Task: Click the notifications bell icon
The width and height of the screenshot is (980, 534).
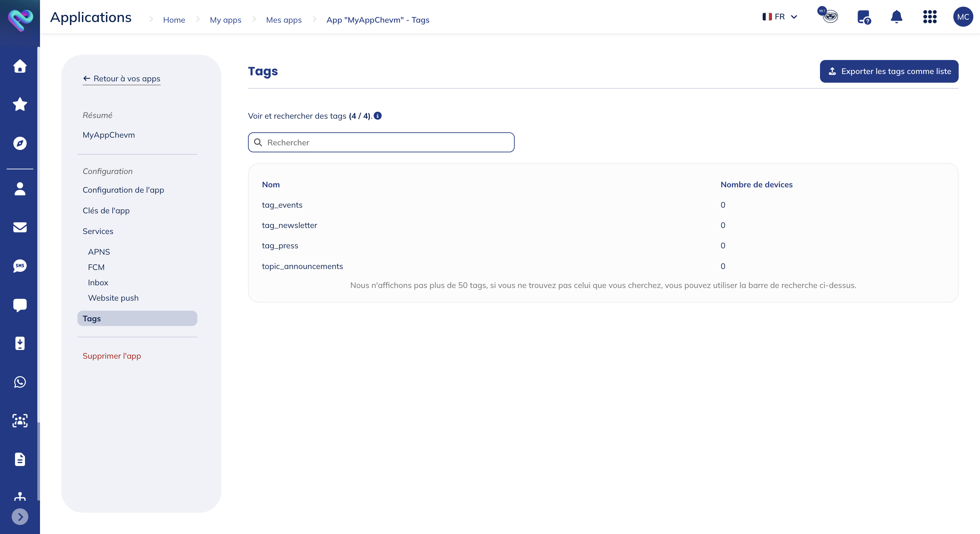Action: pos(896,17)
